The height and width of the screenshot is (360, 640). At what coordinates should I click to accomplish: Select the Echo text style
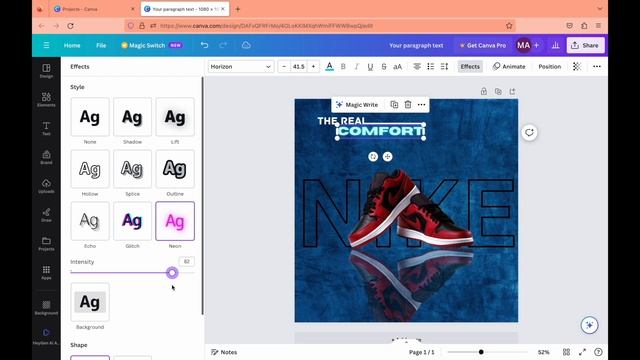[90, 221]
